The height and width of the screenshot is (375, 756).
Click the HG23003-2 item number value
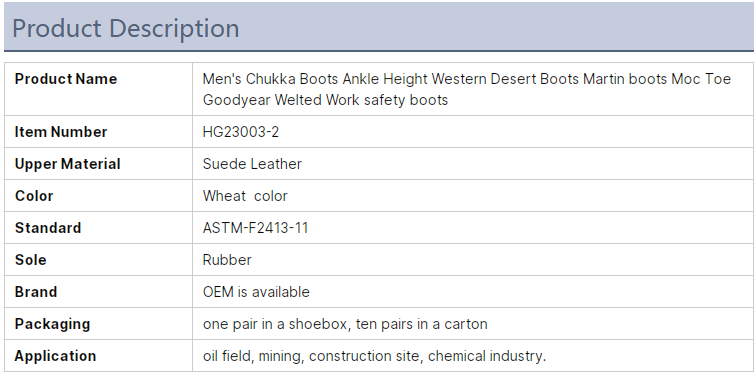coord(241,132)
